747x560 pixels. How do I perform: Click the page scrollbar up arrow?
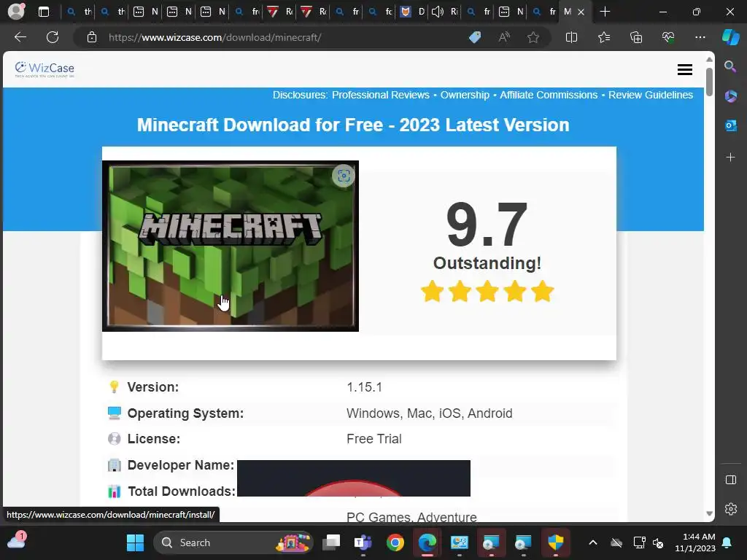(709, 59)
